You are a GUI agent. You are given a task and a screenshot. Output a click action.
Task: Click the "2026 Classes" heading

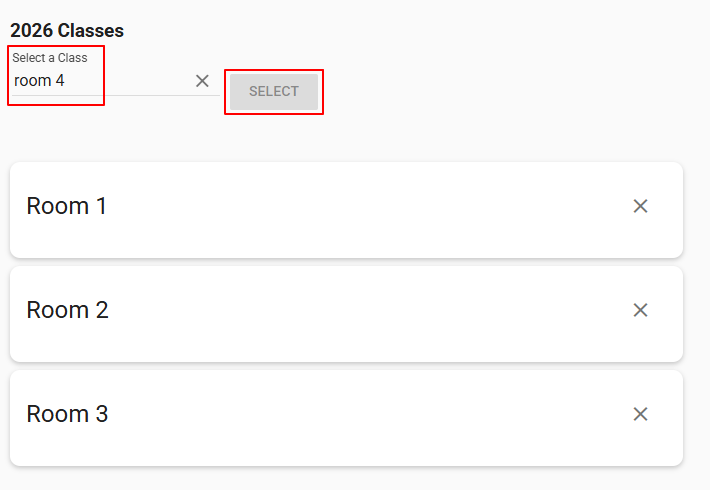click(67, 31)
